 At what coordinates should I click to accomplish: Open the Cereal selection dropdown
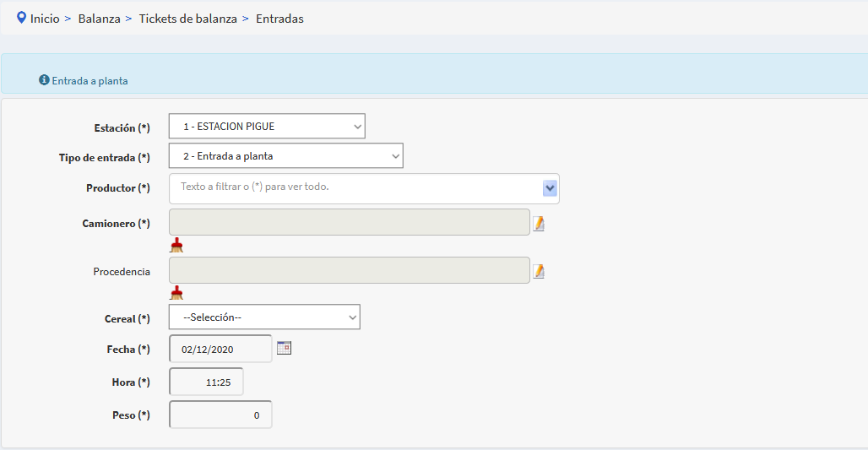[264, 317]
